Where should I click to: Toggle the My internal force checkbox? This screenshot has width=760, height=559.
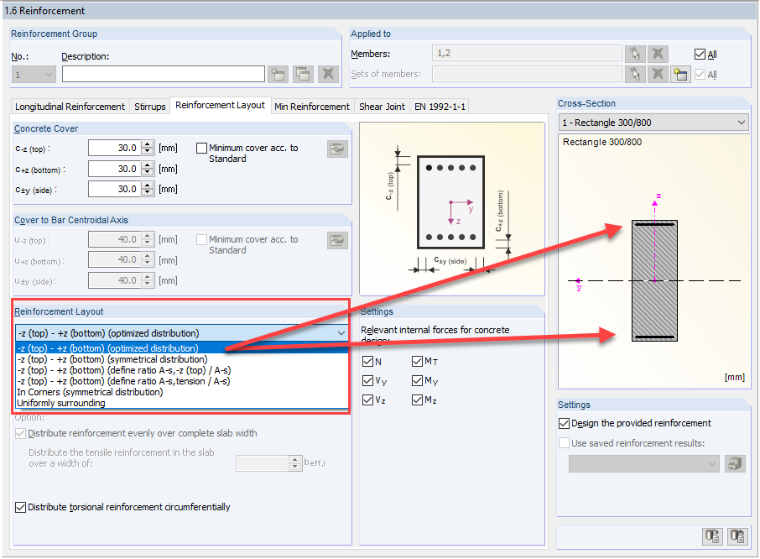[x=417, y=381]
